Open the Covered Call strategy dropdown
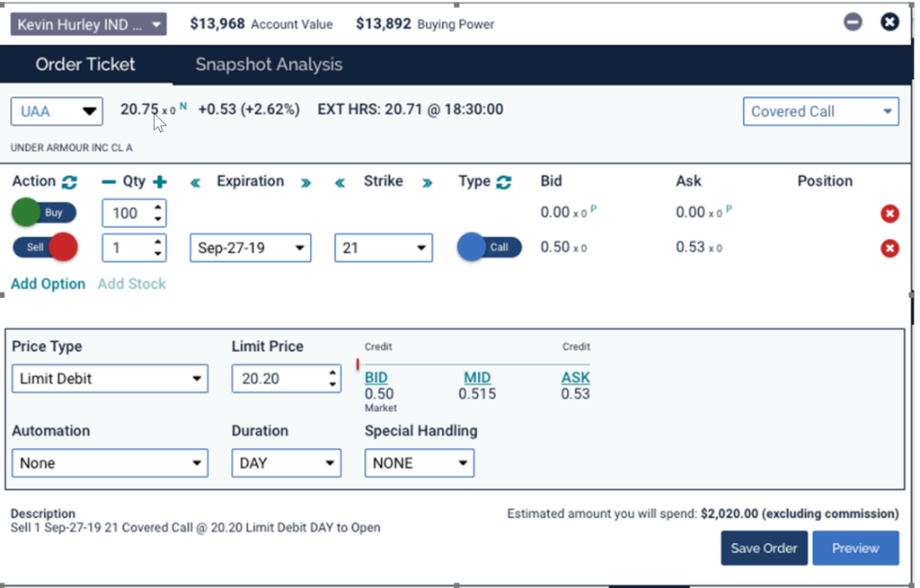 pos(820,111)
